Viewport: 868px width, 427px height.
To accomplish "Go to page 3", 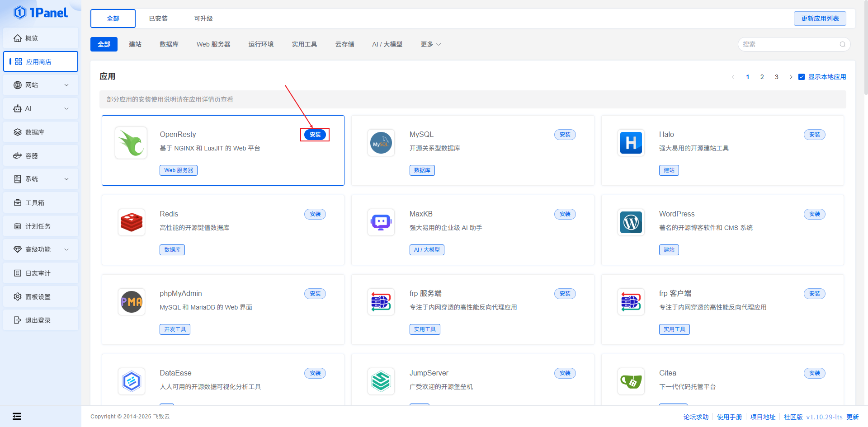I will pyautogui.click(x=777, y=77).
